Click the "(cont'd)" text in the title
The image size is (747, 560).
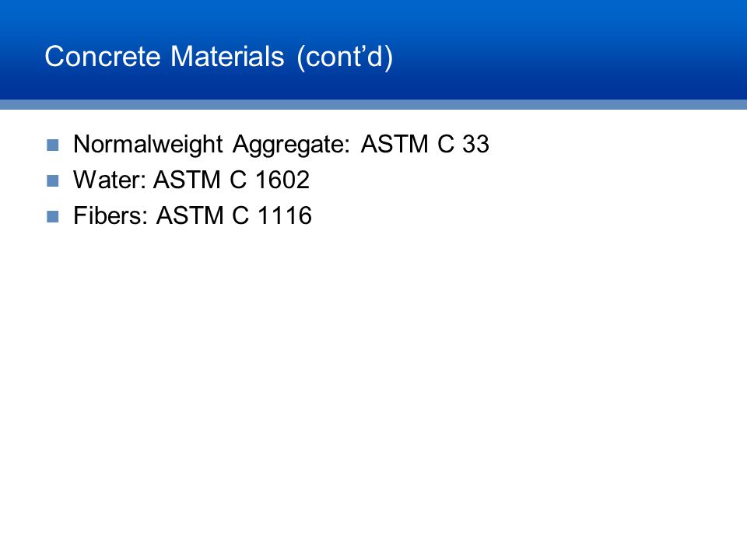click(345, 58)
